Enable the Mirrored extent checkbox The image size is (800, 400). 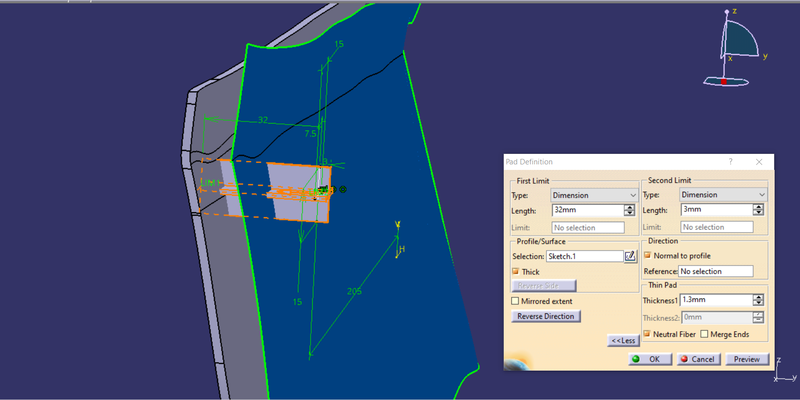(x=516, y=300)
